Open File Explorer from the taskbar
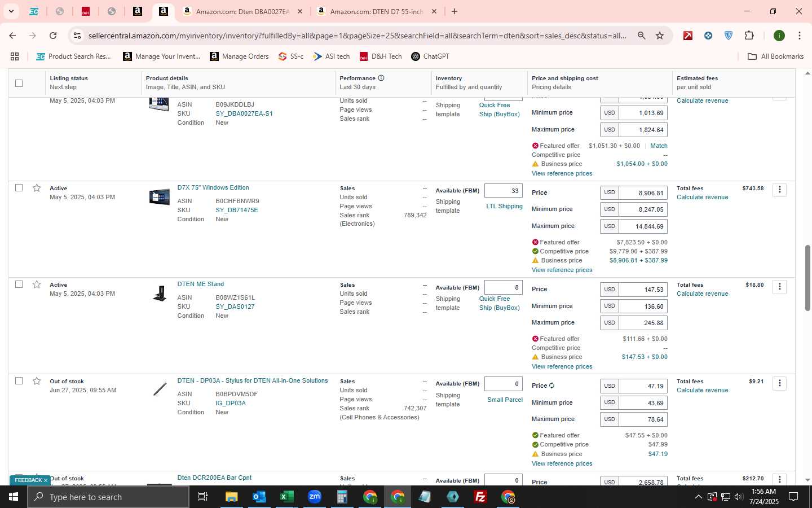The width and height of the screenshot is (812, 508). 231,497
